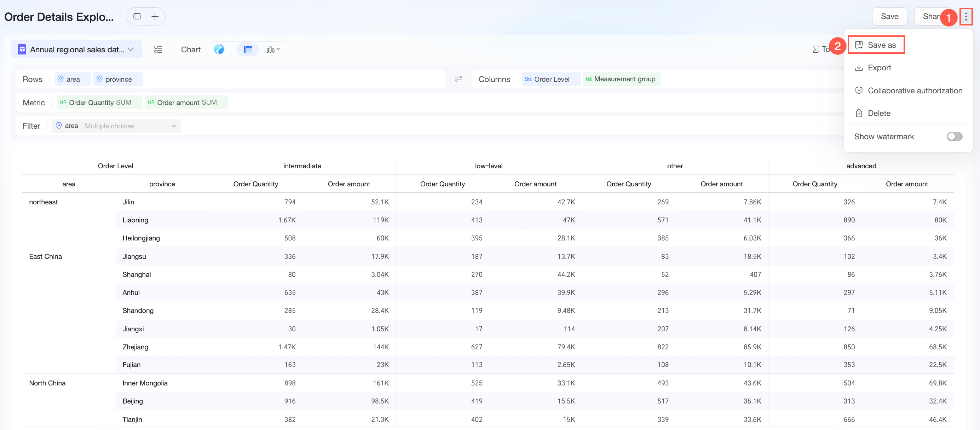The image size is (980, 430).
Task: Open the area filter Multiple choices dropdown
Action: [131, 126]
